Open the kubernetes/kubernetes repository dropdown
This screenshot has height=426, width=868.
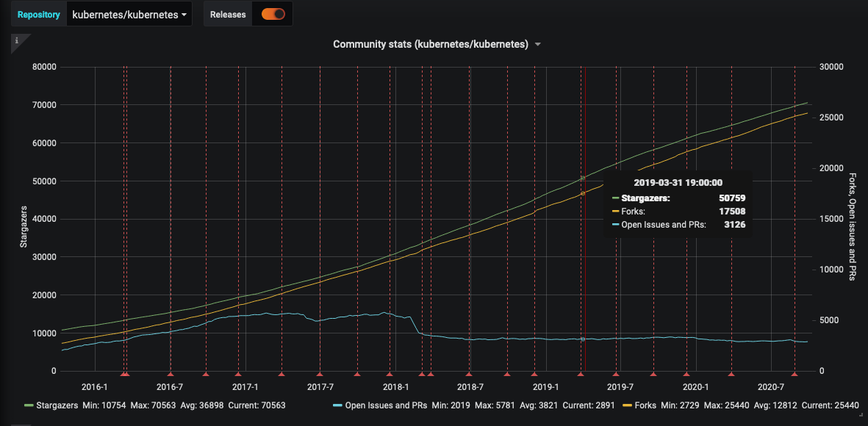129,15
